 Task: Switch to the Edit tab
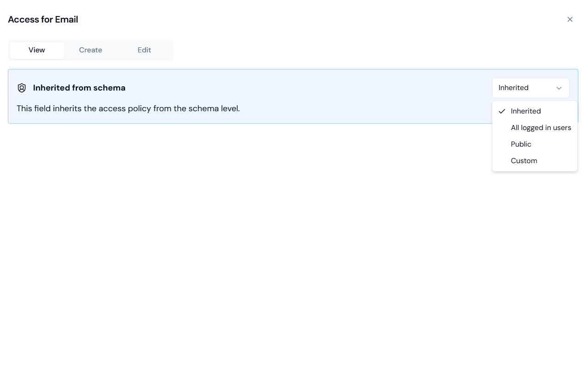tap(144, 50)
